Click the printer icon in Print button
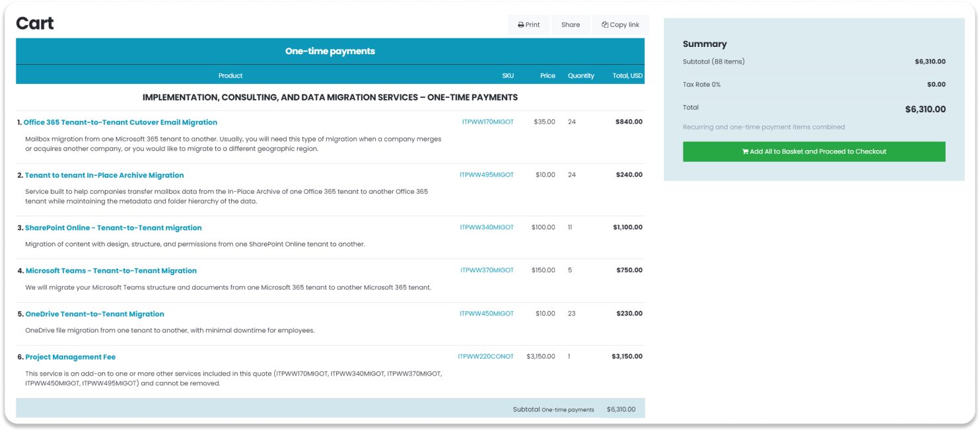 [521, 25]
